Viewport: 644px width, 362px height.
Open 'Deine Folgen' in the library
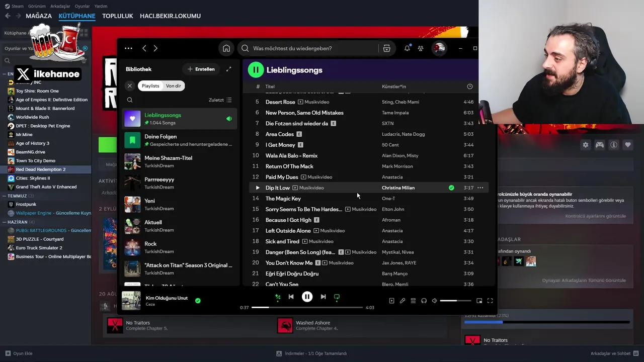(180, 140)
